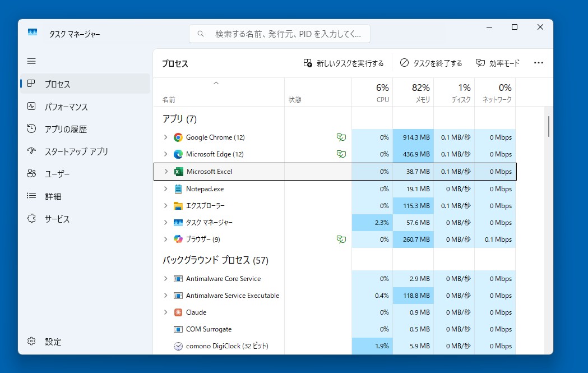The height and width of the screenshot is (373, 588).
Task: Expand the Notepad.exe process group
Action: [165, 189]
